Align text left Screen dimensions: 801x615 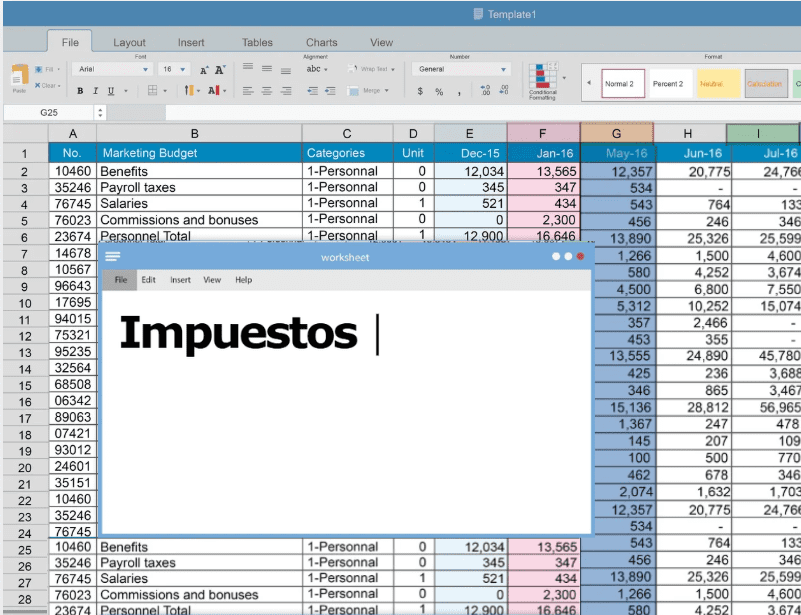248,91
